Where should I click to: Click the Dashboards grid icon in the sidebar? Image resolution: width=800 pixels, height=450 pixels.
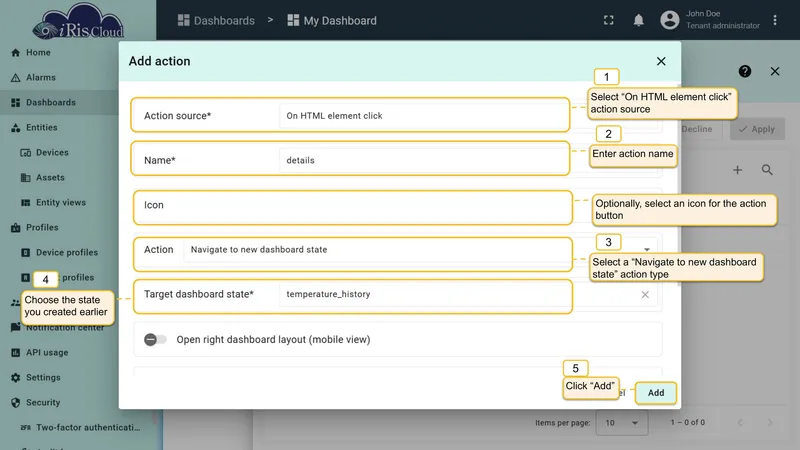point(15,103)
